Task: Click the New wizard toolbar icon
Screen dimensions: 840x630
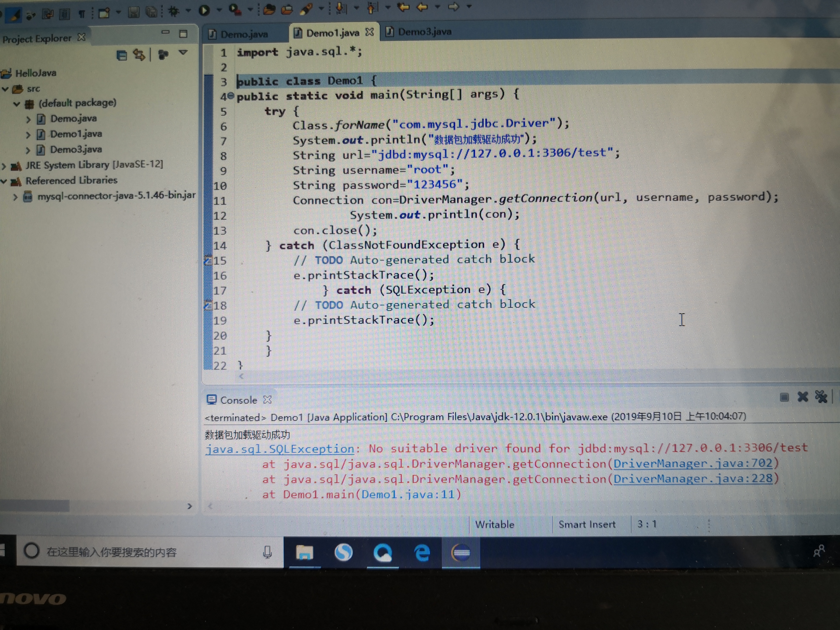Action: click(x=104, y=13)
